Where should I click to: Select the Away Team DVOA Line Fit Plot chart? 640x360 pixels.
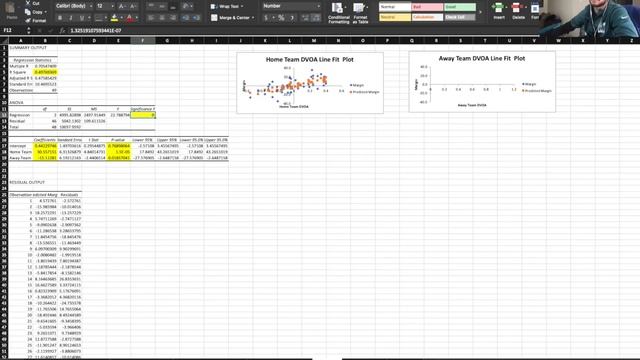point(482,82)
